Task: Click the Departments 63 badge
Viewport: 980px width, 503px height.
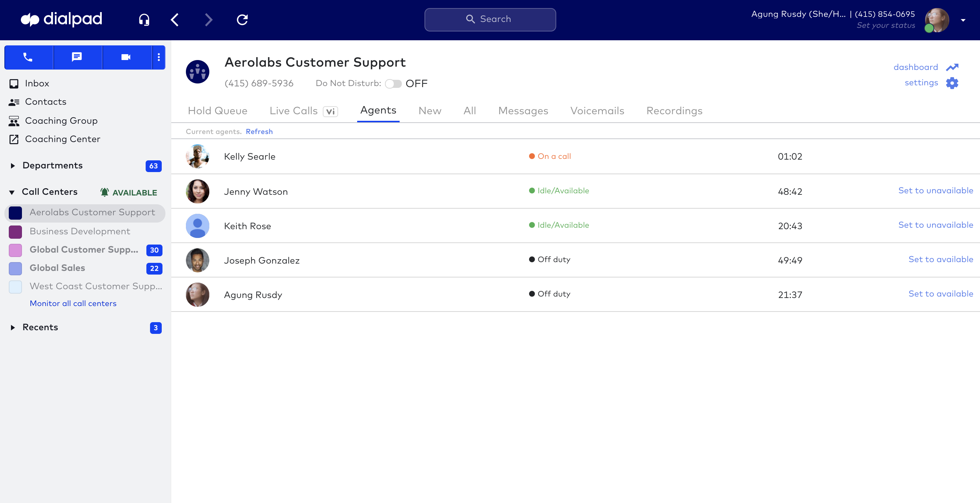Action: 153,166
